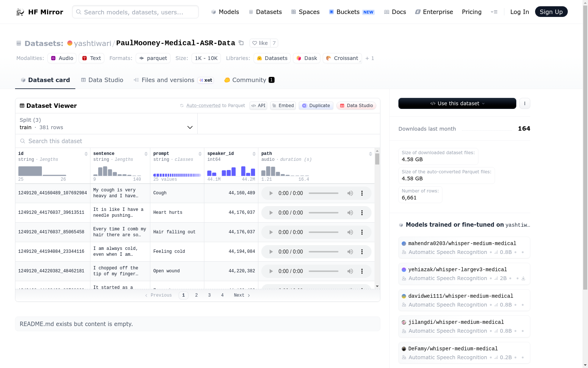This screenshot has height=368, width=588.
Task: Sort by the path column
Action: tap(370, 154)
